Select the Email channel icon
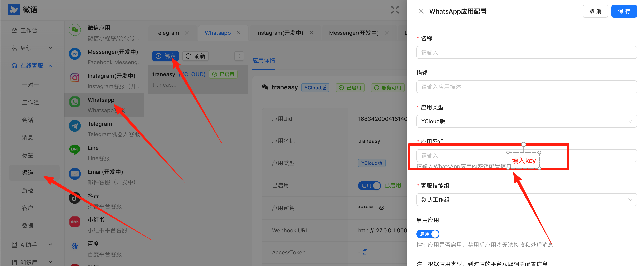The image size is (644, 266). click(x=75, y=174)
